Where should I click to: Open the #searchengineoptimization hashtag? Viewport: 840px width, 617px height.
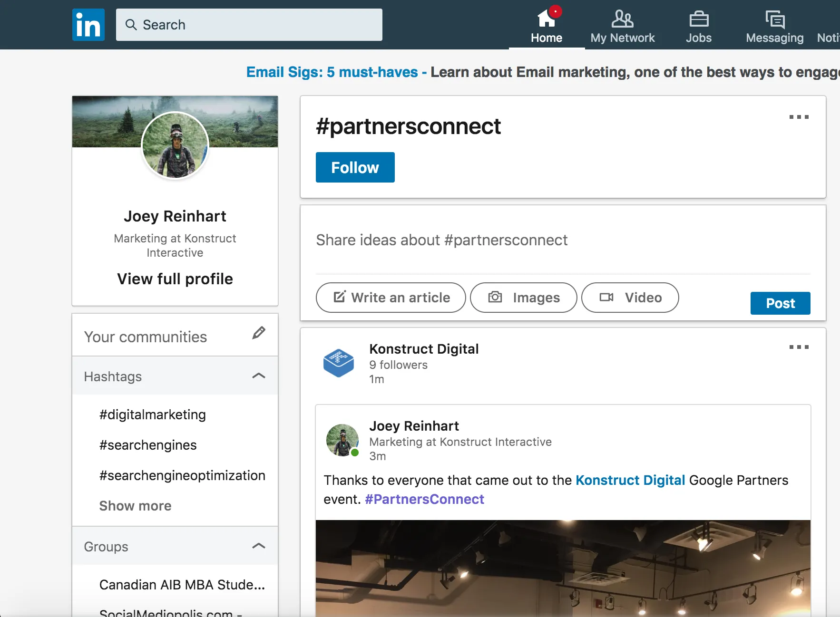pos(182,475)
